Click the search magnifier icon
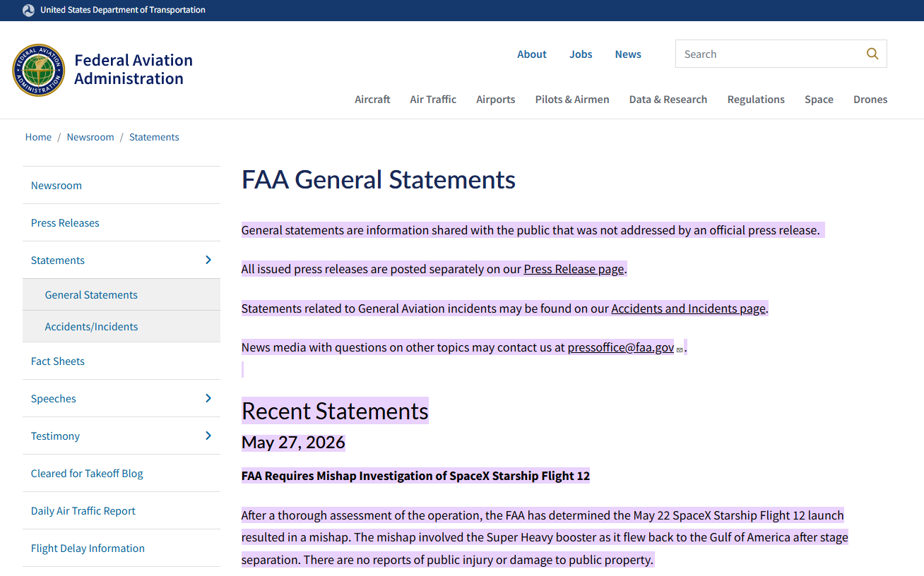924x576 pixels. (872, 54)
